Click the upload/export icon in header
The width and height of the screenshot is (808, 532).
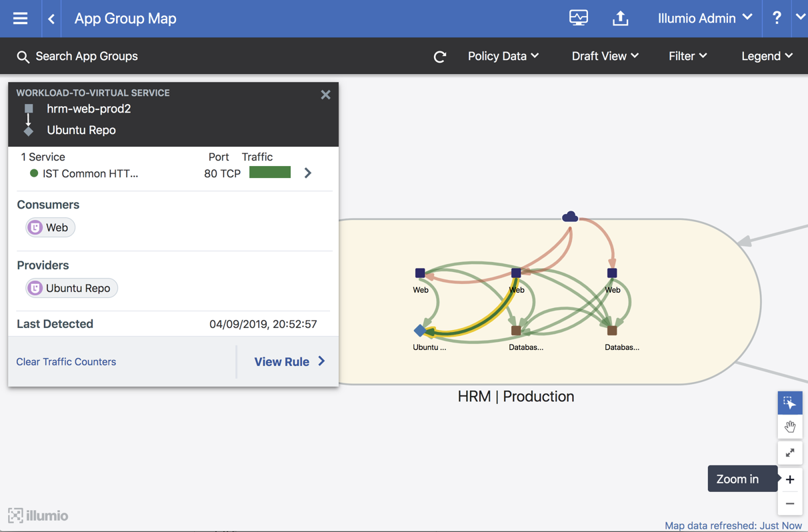(x=620, y=18)
